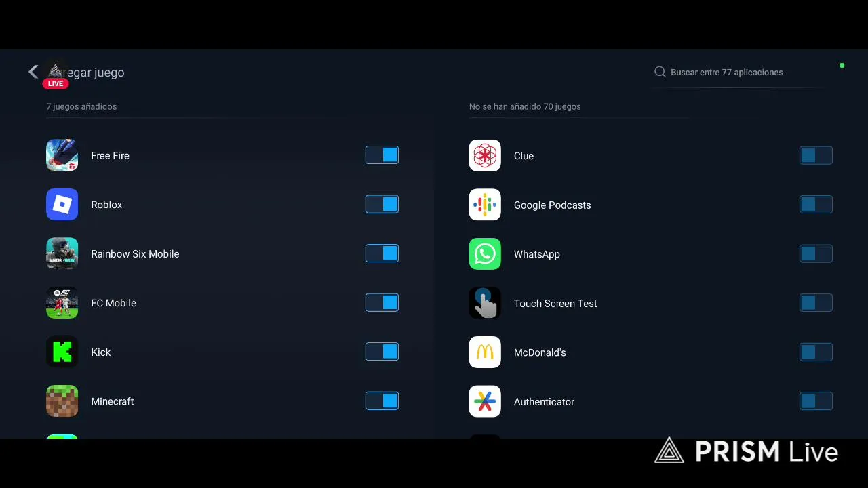
Task: Enable the WhatsApp toggle
Action: 816,253
